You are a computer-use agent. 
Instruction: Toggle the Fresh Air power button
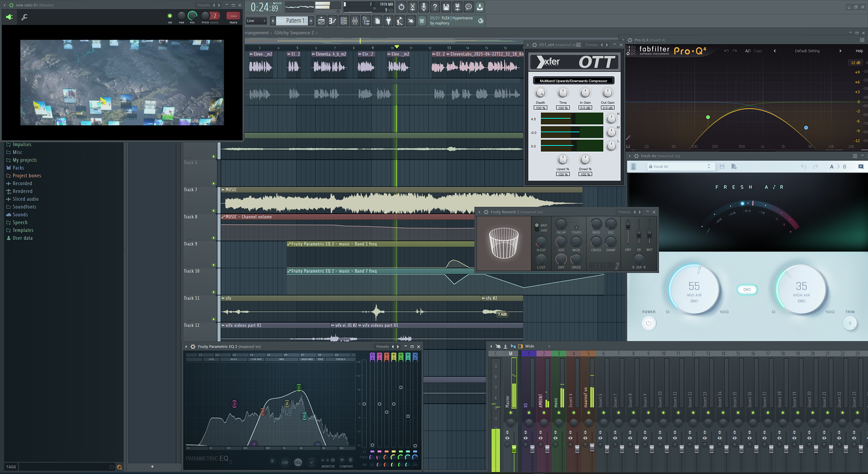[649, 323]
